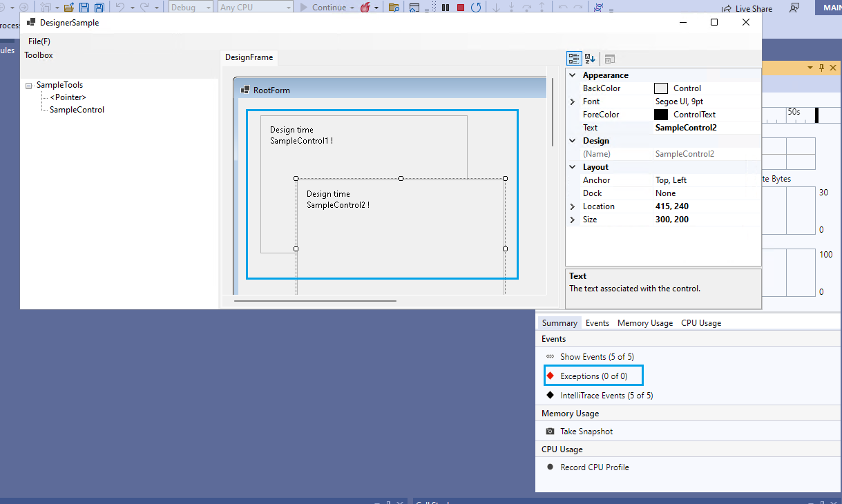This screenshot has width=842, height=504.
Task: Toggle the Exceptions filter in Events summary
Action: (593, 375)
